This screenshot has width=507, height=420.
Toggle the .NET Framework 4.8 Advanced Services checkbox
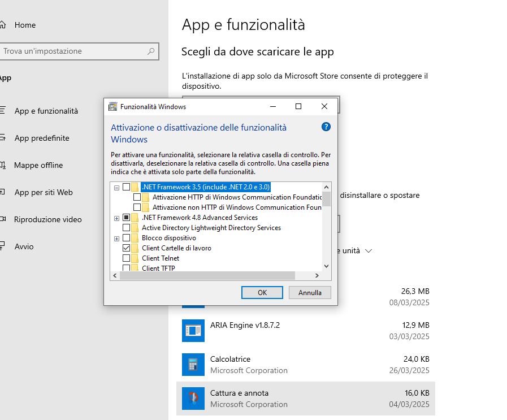[127, 217]
